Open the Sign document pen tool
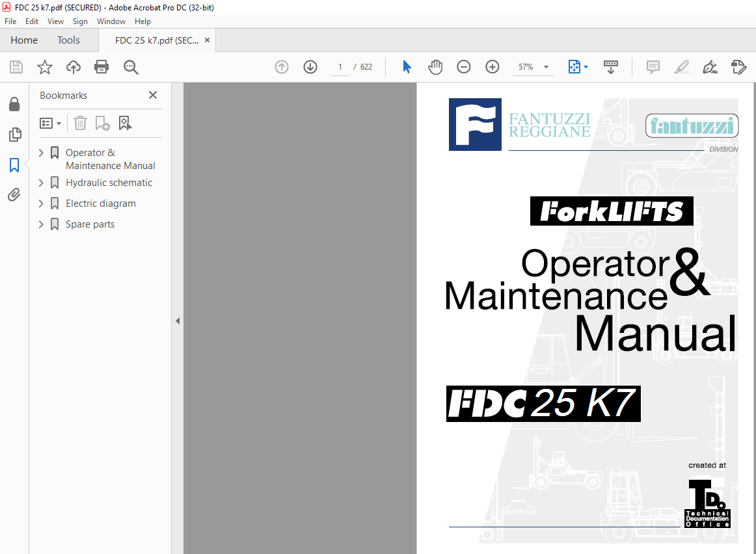Image resolution: width=756 pixels, height=554 pixels. pos(710,67)
